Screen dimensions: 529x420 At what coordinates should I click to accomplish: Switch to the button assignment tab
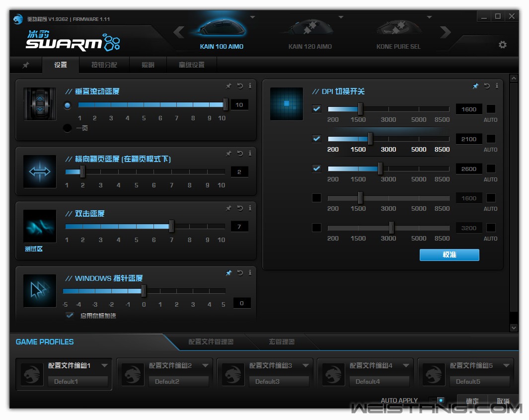point(104,65)
